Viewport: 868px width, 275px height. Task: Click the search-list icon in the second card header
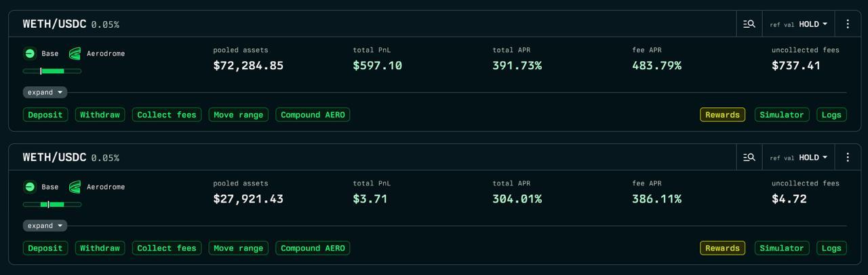click(749, 158)
